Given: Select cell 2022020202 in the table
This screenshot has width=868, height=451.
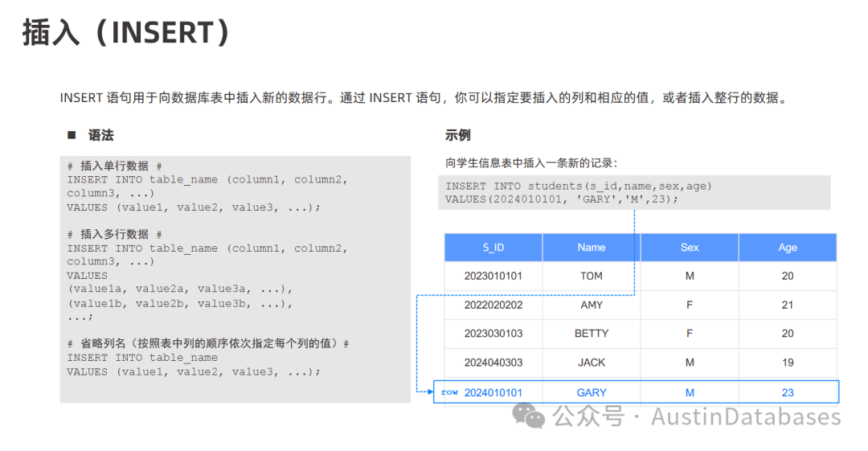Looking at the screenshot, I should 493,305.
